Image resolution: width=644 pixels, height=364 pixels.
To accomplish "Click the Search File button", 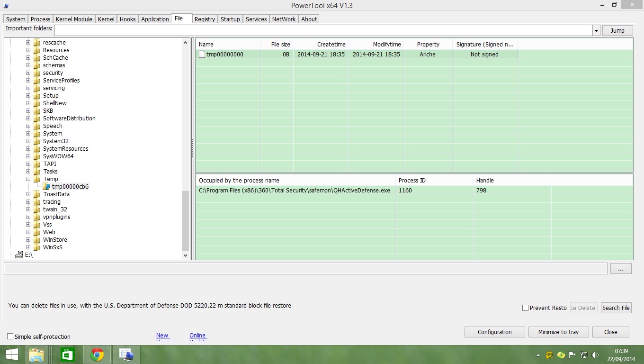I will pos(616,308).
